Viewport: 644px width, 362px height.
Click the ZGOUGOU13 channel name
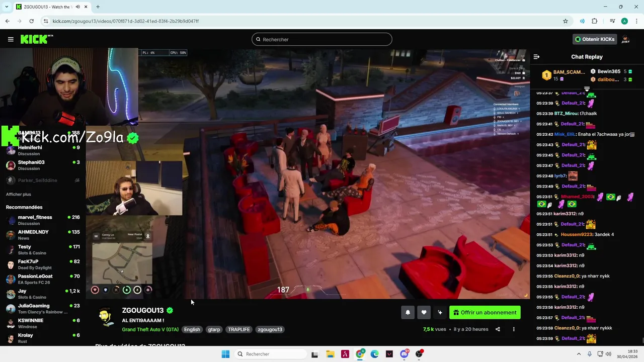click(143, 310)
